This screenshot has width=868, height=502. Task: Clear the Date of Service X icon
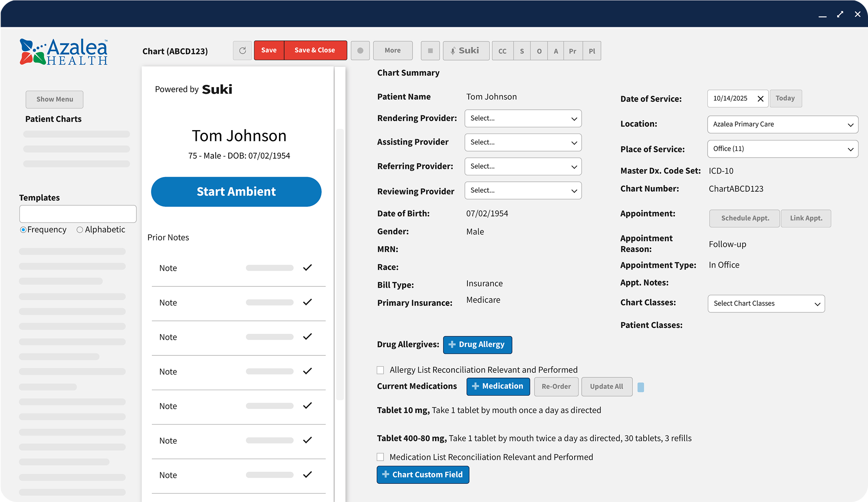(x=760, y=99)
